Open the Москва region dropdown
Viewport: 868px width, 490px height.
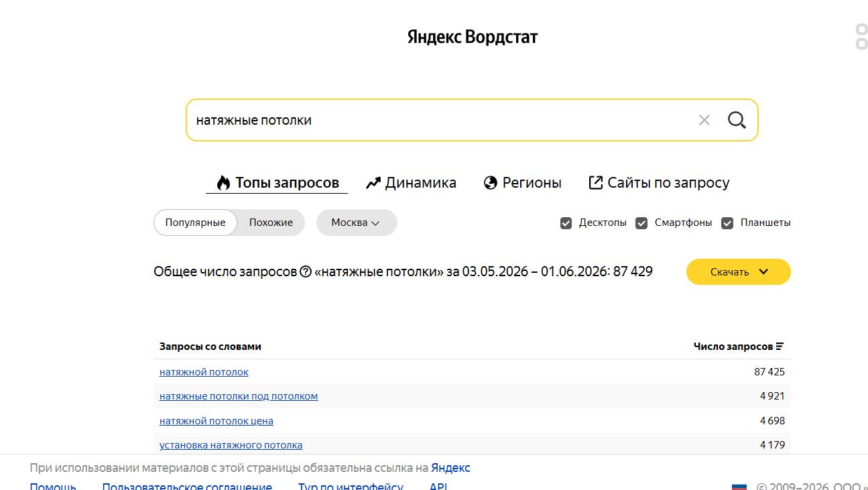point(357,223)
